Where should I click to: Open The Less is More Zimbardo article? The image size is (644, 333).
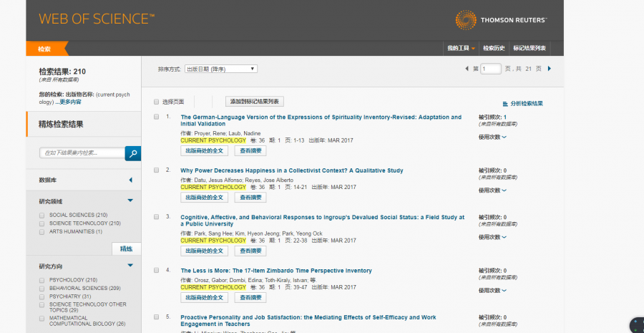coord(276,271)
